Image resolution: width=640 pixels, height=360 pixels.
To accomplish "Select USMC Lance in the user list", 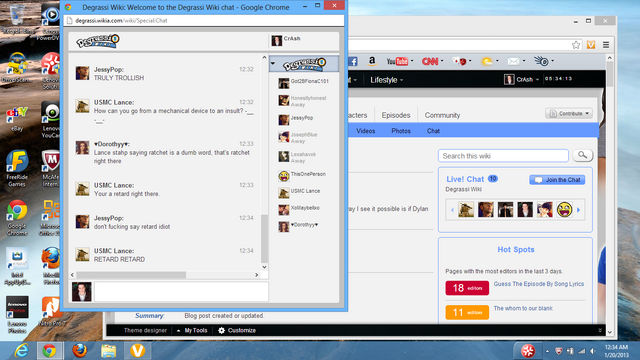I will pyautogui.click(x=304, y=192).
